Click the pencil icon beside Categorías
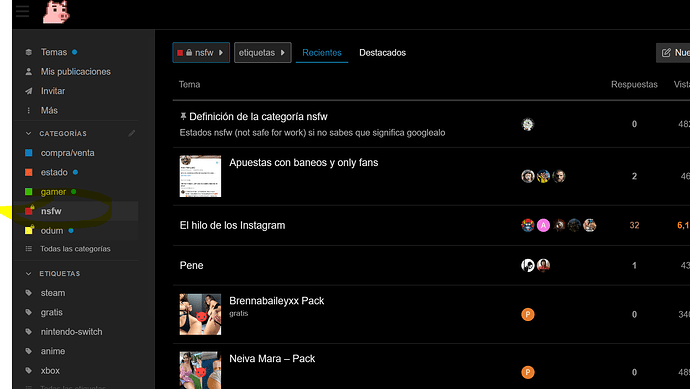The width and height of the screenshot is (690, 389). pyautogui.click(x=132, y=133)
